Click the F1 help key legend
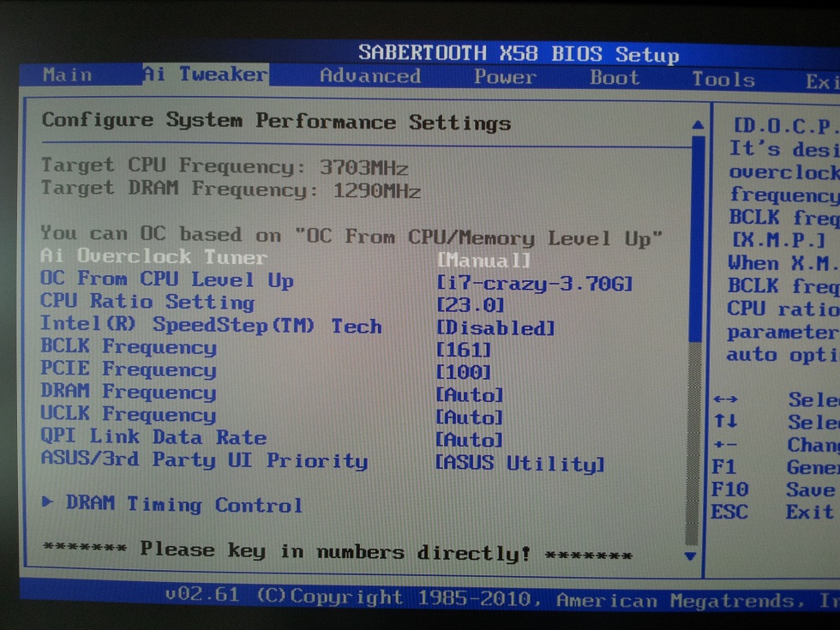This screenshot has height=630, width=840. [x=723, y=466]
